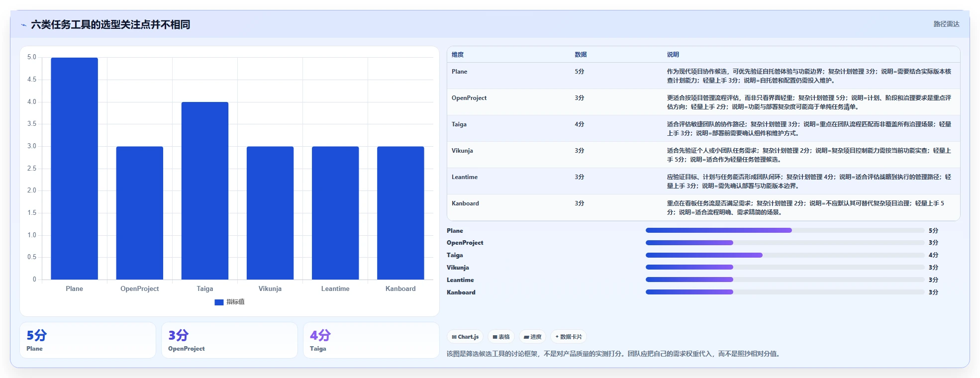
Task: Click the title 六类任务工具的选型关注点并不相同
Action: pyautogui.click(x=110, y=25)
